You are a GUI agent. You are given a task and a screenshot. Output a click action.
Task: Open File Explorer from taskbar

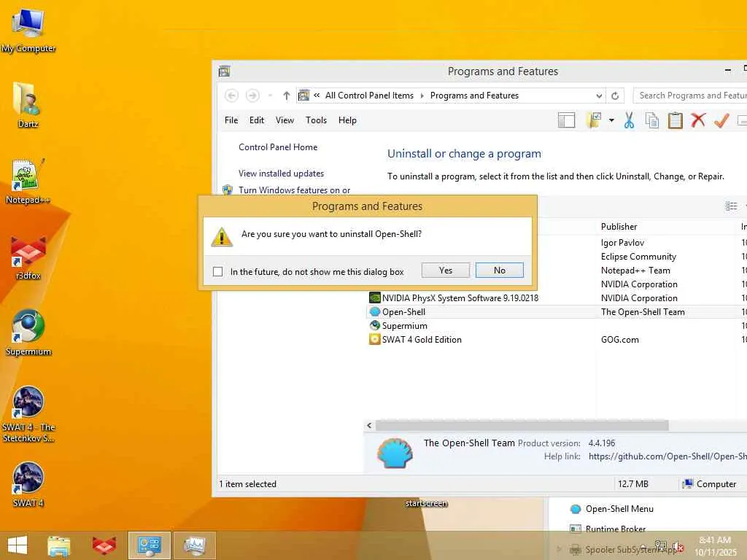[x=59, y=545]
